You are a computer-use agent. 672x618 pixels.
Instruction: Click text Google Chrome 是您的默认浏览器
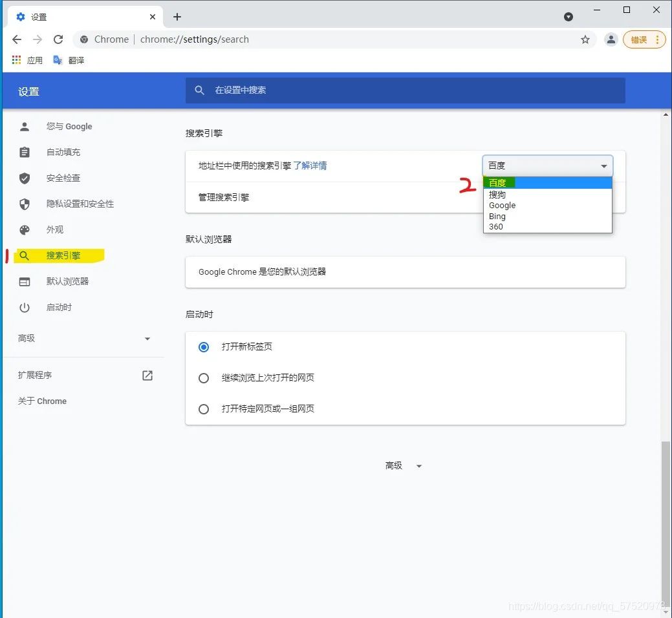[263, 272]
